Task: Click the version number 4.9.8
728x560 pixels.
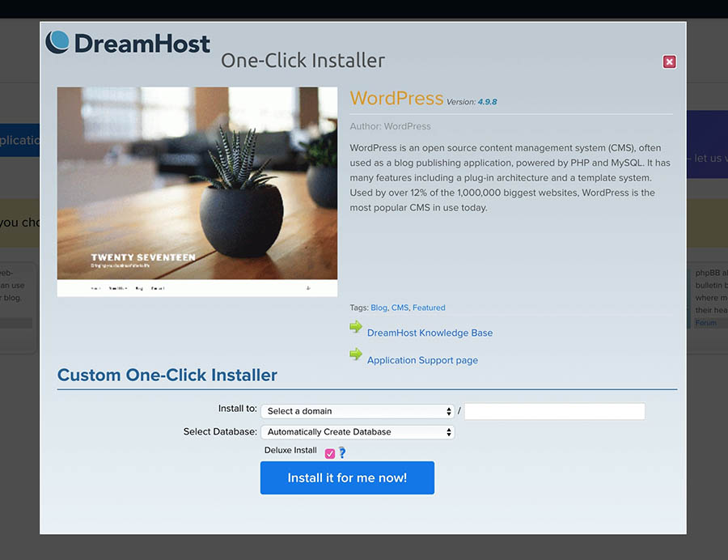Action: tap(487, 102)
